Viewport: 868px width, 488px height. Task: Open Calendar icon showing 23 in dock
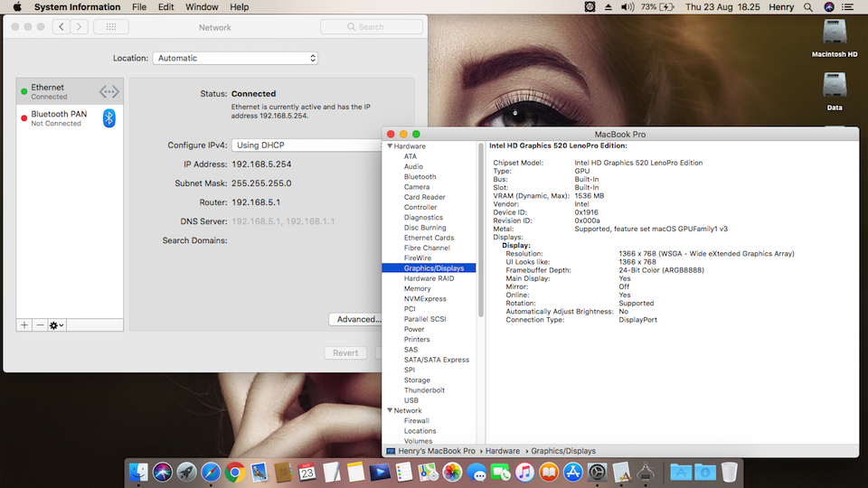coord(307,473)
